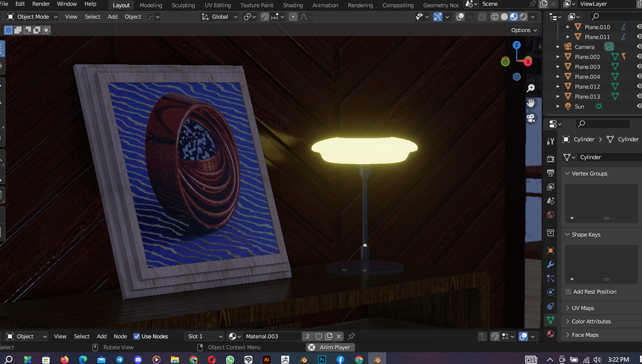The height and width of the screenshot is (364, 642).
Task: Open the Tool properties tab
Action: 550,141
